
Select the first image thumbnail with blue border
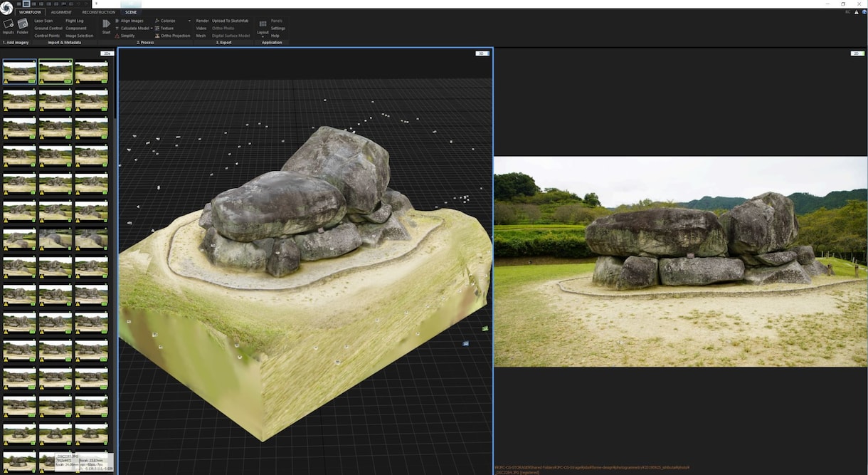(x=19, y=71)
